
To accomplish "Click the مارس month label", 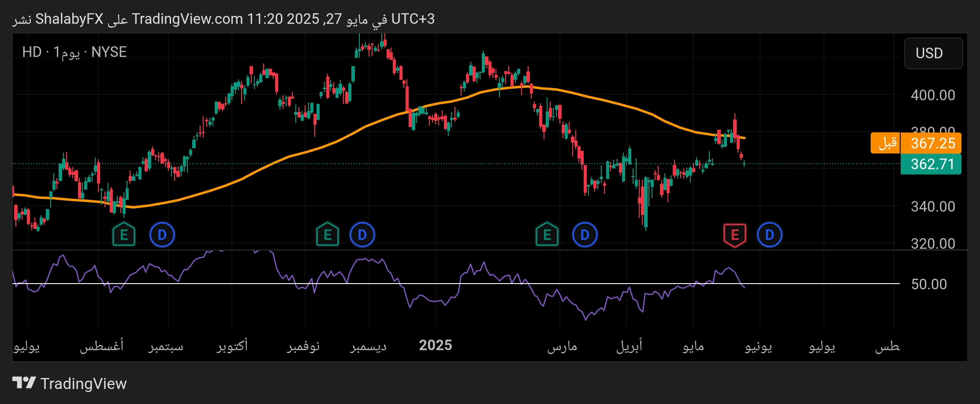I will click(562, 346).
